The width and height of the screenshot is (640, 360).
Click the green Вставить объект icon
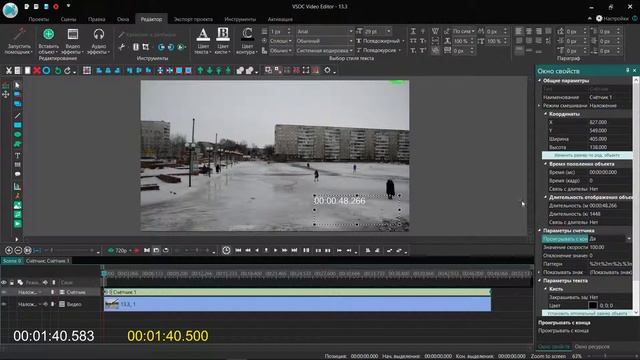click(x=48, y=34)
